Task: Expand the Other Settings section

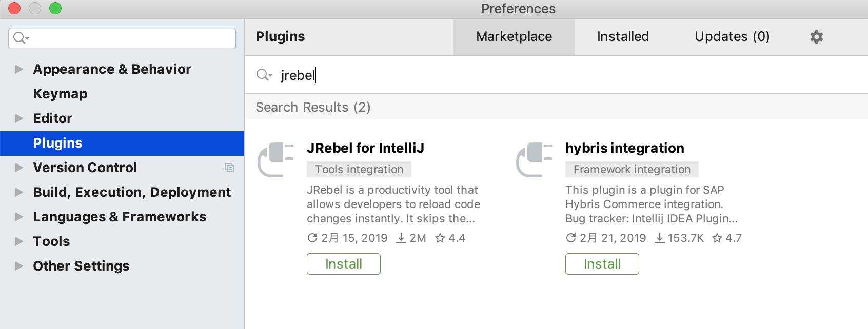Action: pyautogui.click(x=19, y=266)
